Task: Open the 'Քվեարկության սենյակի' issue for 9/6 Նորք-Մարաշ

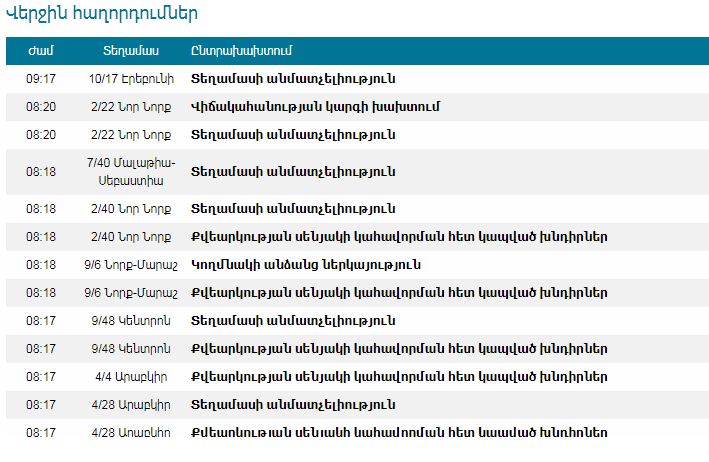Action: pyautogui.click(x=398, y=293)
